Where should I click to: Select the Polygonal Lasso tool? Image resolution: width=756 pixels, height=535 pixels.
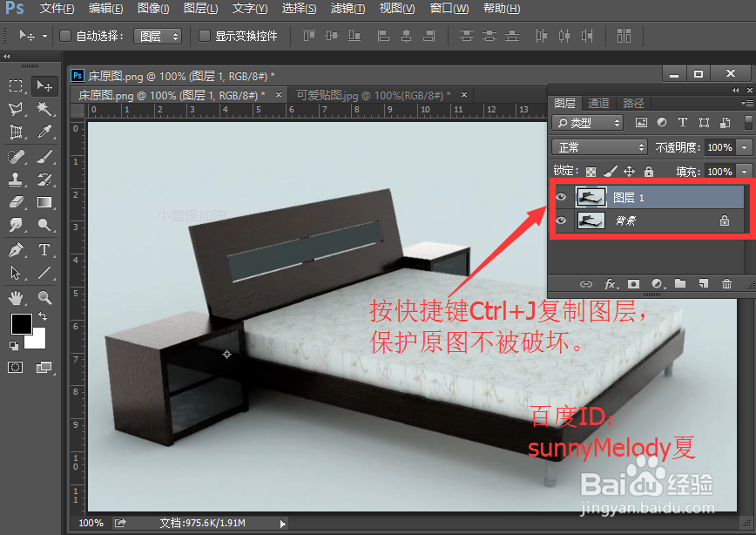[16, 109]
